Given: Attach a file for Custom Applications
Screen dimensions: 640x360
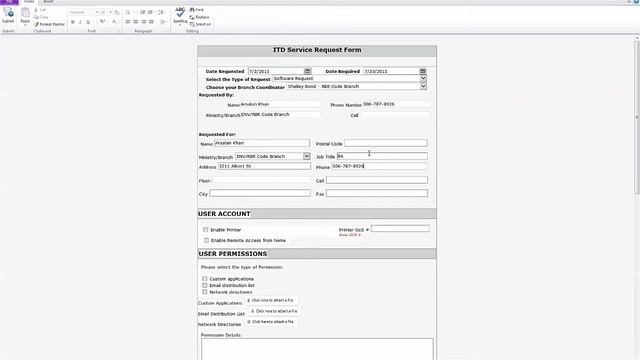Looking at the screenshot, I should point(270,300).
